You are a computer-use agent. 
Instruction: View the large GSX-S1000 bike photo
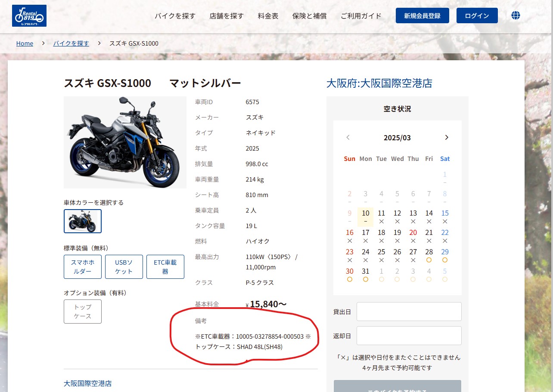pos(125,142)
